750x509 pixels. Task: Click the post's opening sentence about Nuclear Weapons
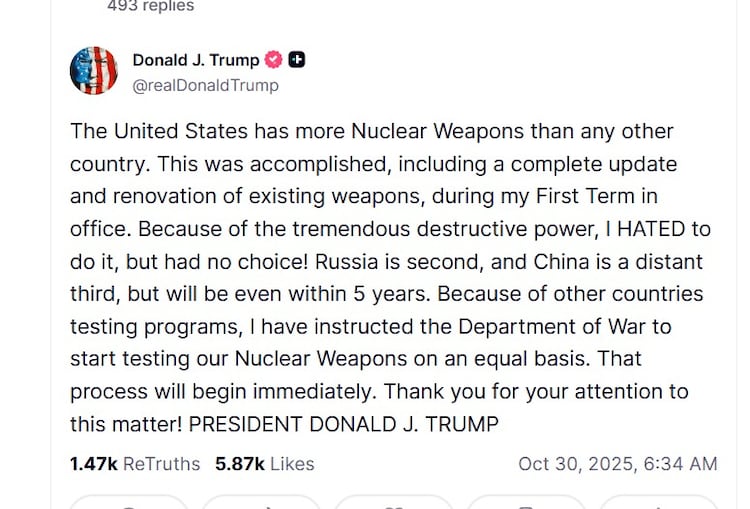tap(370, 132)
